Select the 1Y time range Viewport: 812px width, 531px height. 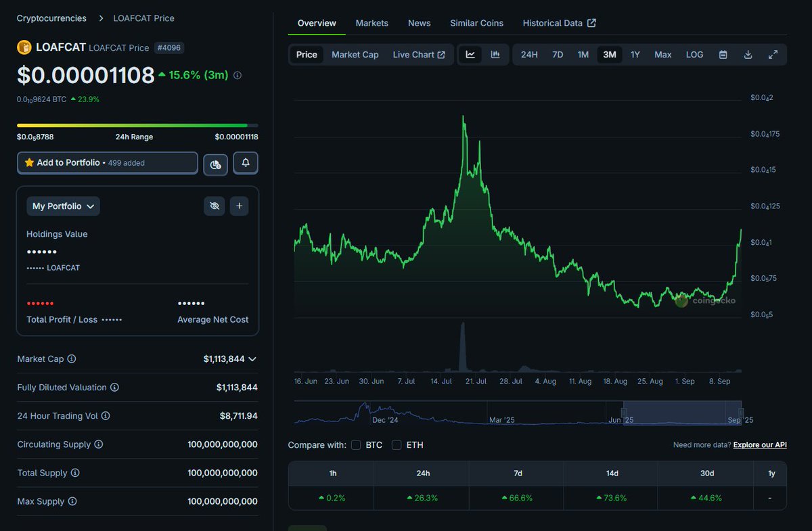pyautogui.click(x=635, y=55)
